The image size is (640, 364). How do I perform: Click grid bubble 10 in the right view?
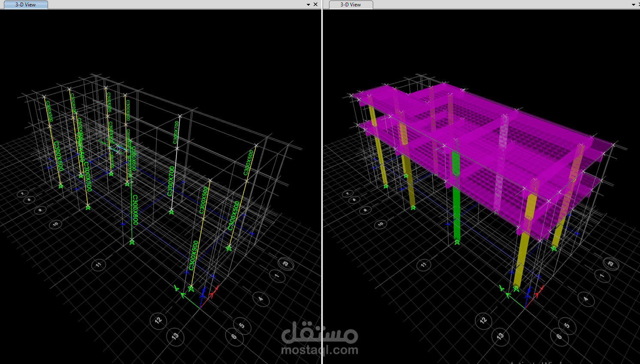(x=380, y=224)
